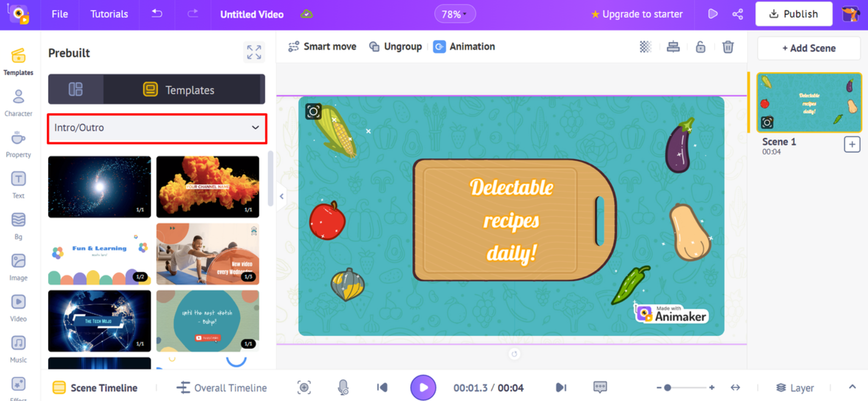Viewport: 868px width, 401px height.
Task: Click the microphone voice-over icon
Action: [x=343, y=388]
